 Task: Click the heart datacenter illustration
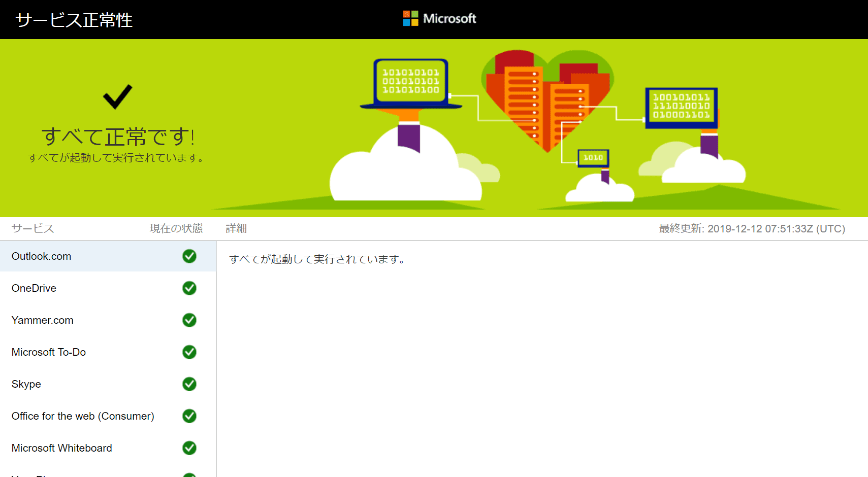(548, 100)
